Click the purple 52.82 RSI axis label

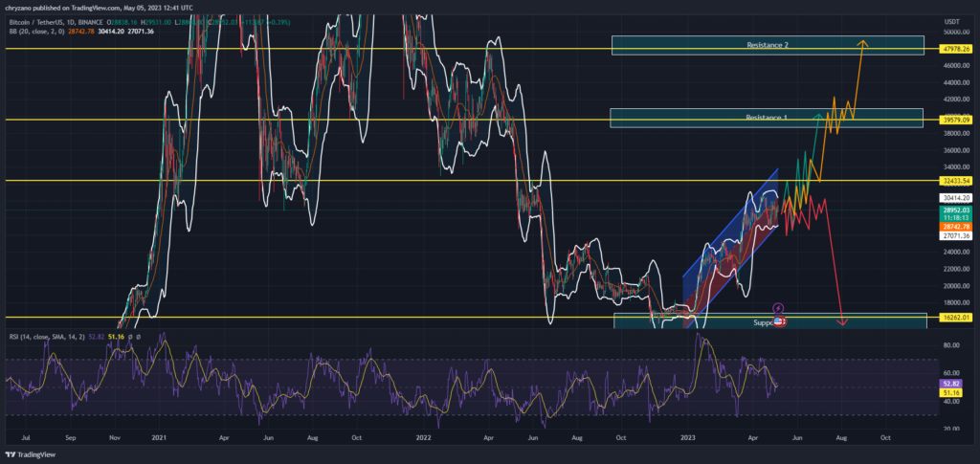coord(951,382)
